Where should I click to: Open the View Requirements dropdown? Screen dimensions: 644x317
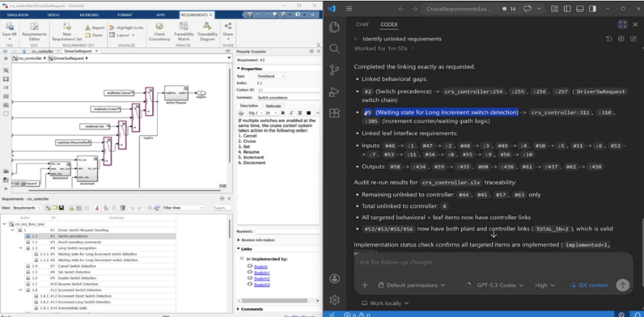coord(28,208)
